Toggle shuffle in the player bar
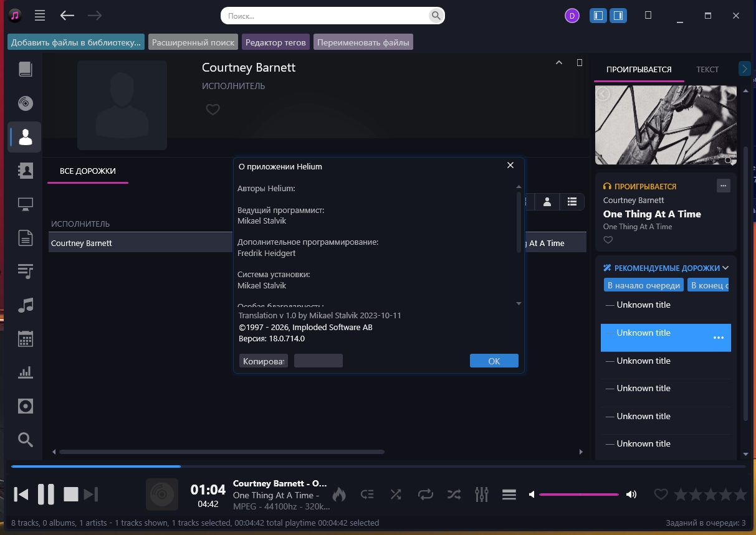The image size is (756, 535). click(x=396, y=495)
